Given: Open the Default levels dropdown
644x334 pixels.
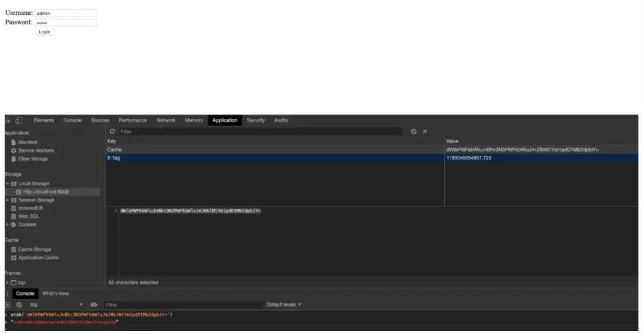Looking at the screenshot, I should [284, 305].
